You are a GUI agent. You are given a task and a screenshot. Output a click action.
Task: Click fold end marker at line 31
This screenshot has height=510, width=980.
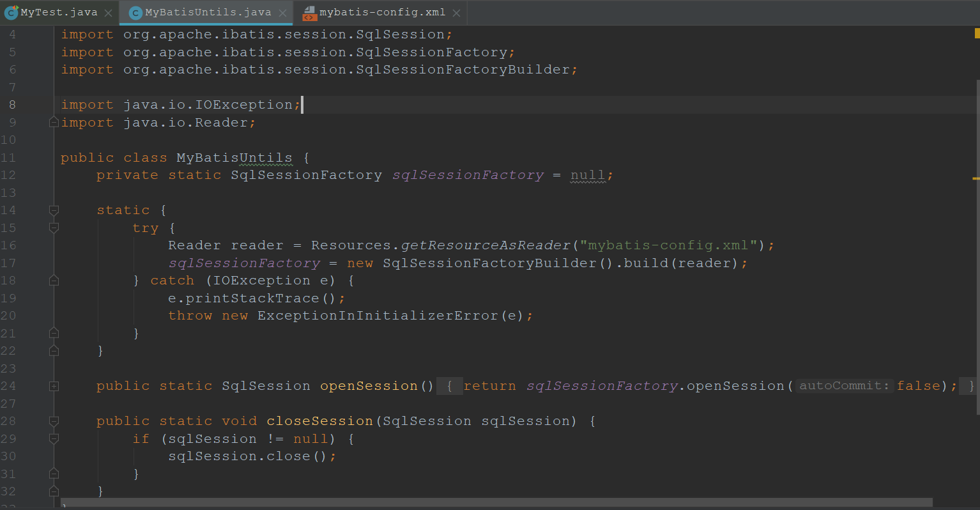coord(54,474)
